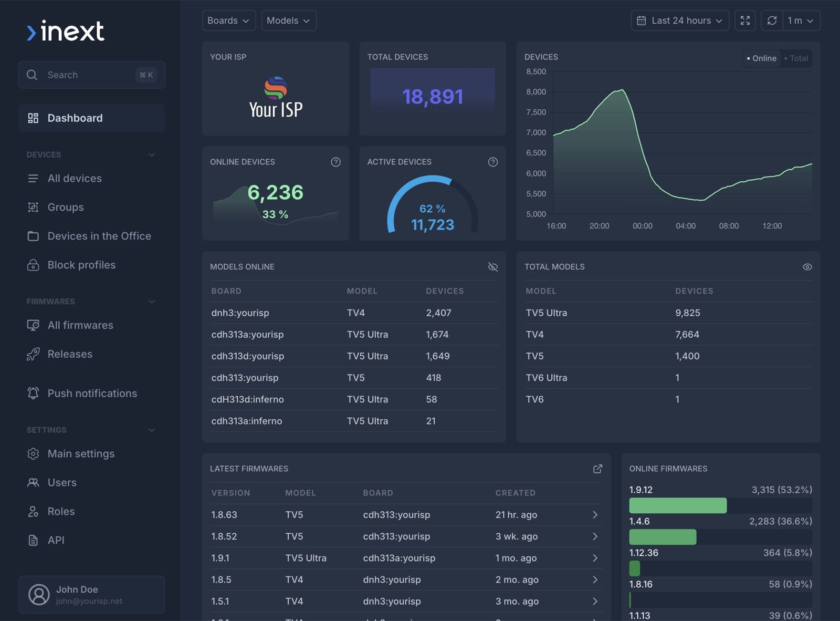Toggle Total Models visibility eye icon
840x621 pixels.
pos(807,267)
